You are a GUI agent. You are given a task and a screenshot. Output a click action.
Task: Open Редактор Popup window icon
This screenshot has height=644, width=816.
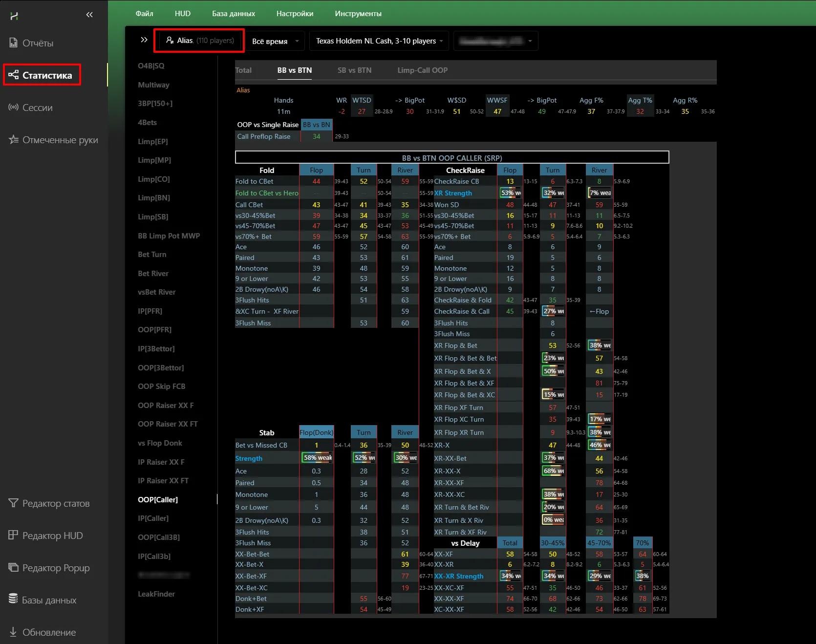click(x=14, y=568)
